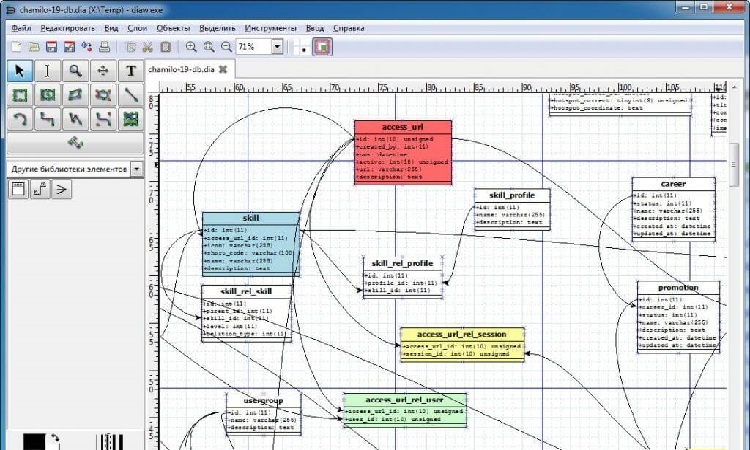This screenshot has height=450, width=750.
Task: Select the Arc tool
Action: (x=20, y=119)
